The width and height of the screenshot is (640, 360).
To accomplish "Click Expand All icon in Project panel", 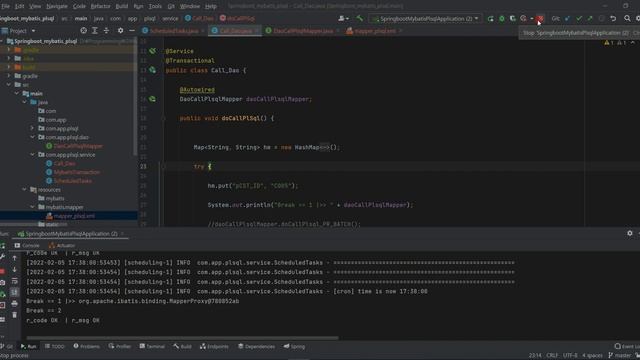I will pyautogui.click(x=95, y=31).
